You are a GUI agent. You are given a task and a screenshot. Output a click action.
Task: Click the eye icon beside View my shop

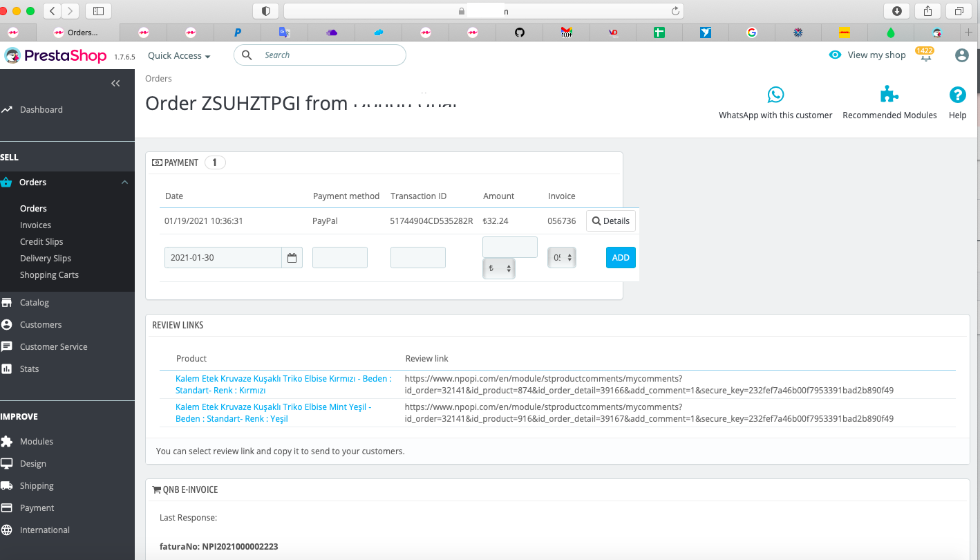[x=836, y=55]
